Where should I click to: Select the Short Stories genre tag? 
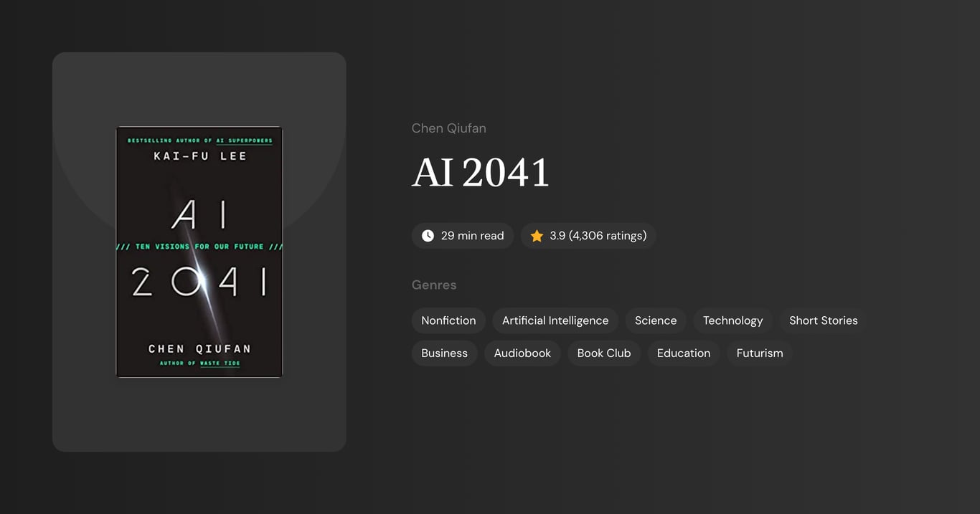click(x=823, y=320)
